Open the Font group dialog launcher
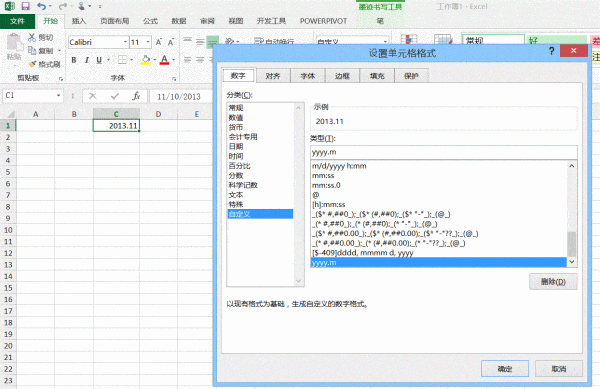600x389 pixels. [x=174, y=79]
